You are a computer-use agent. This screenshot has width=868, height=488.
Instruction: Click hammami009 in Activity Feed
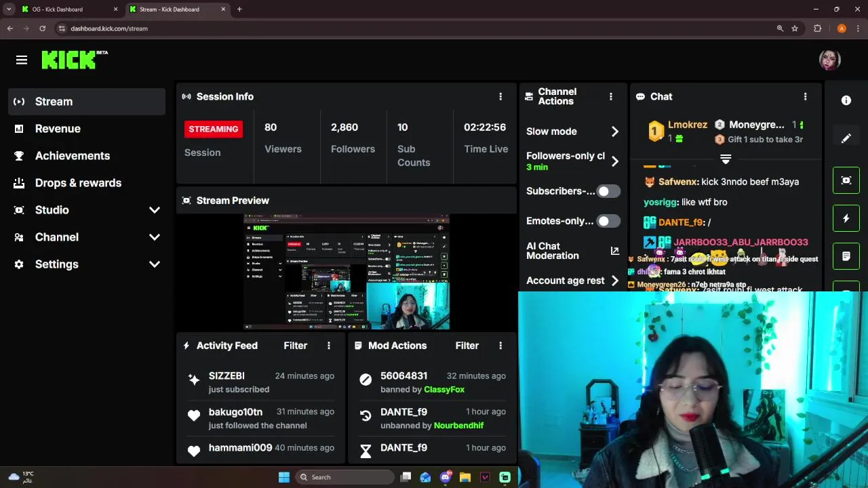240,448
